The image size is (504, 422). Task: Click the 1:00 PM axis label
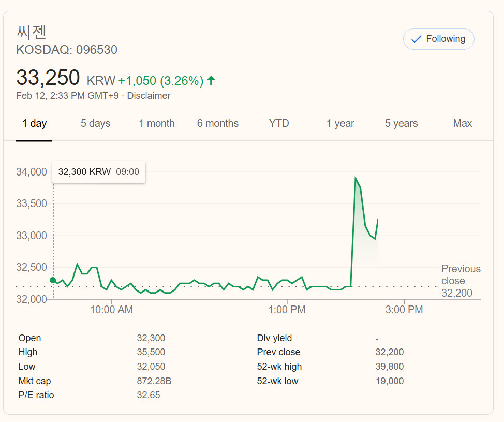coord(287,310)
